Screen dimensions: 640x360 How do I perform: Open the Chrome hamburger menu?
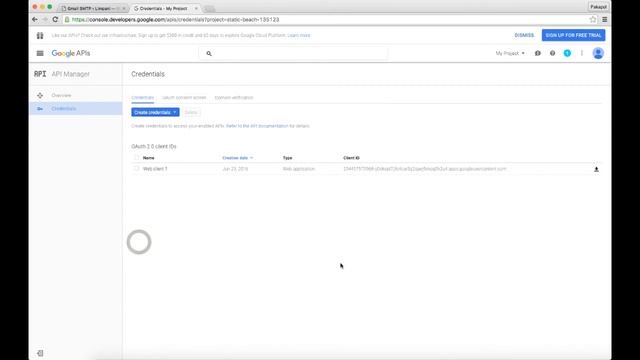click(x=604, y=20)
